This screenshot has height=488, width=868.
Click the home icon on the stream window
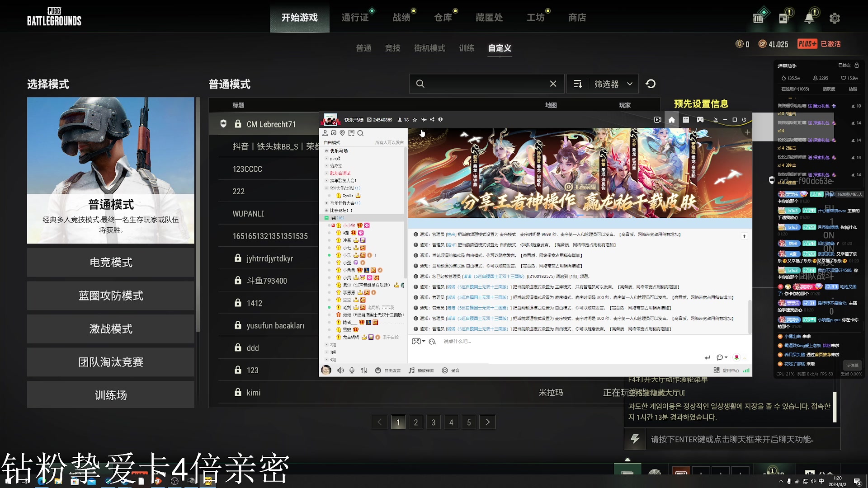point(671,120)
